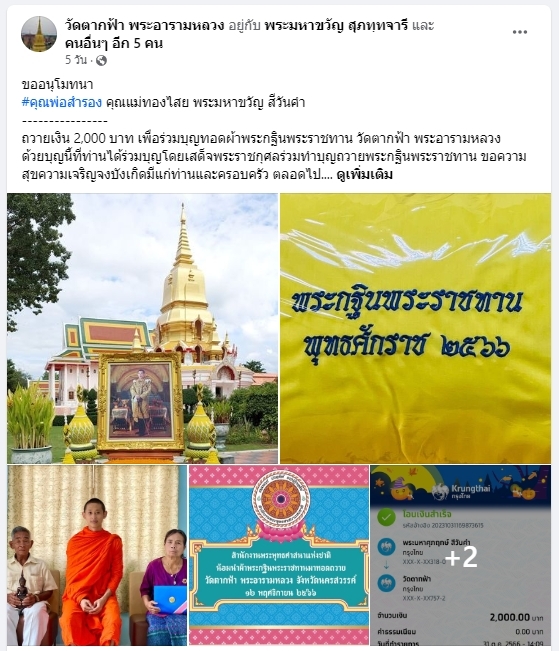Open the yellow embroidered cloth photo
Image resolution: width=559 pixels, height=651 pixels.
point(415,328)
